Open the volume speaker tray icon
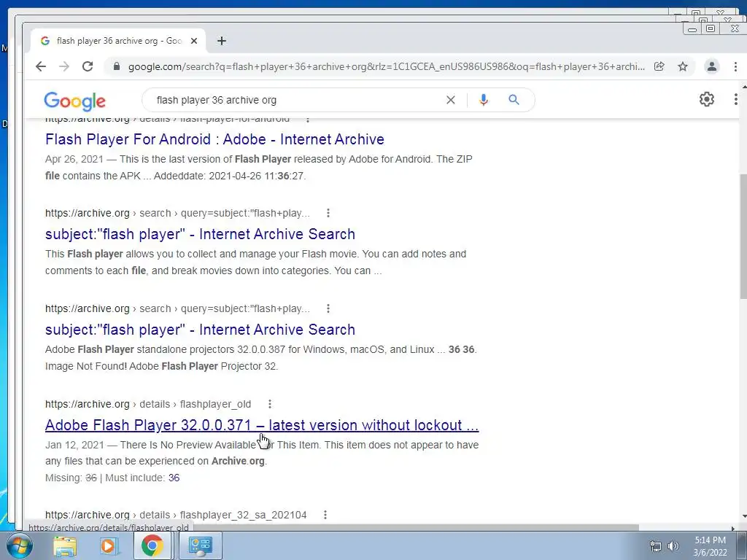The width and height of the screenshot is (747, 560). [673, 546]
